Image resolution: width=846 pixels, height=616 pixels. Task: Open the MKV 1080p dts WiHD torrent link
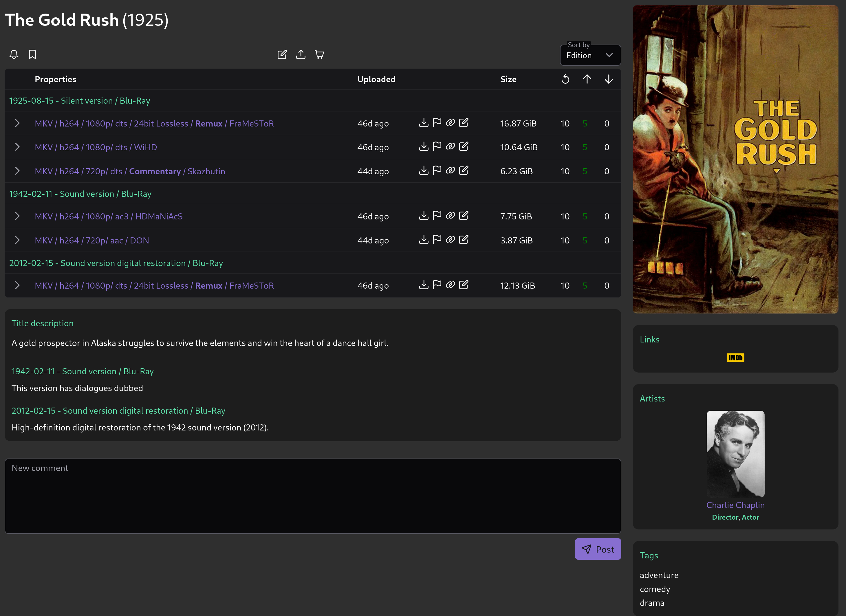[x=96, y=147]
